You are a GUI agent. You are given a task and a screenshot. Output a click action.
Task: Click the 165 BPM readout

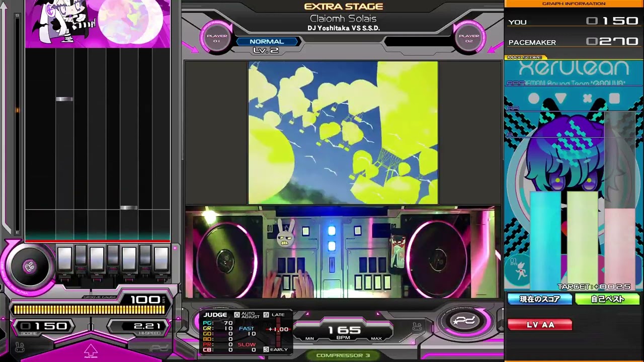tap(344, 330)
